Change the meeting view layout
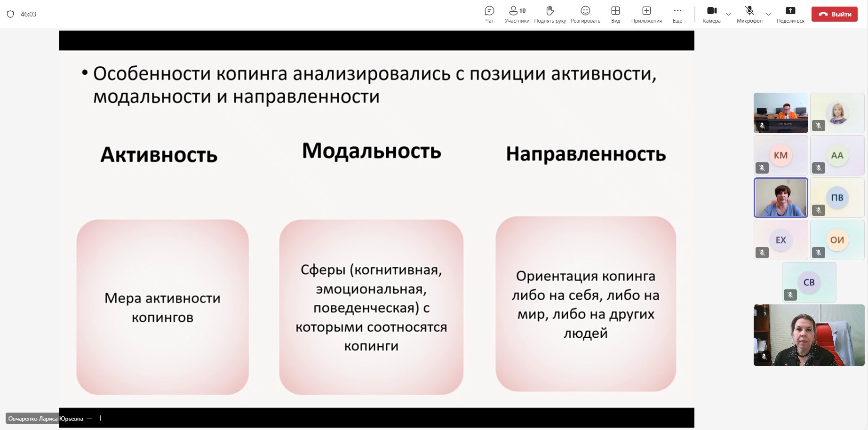868x430 pixels. (x=615, y=14)
